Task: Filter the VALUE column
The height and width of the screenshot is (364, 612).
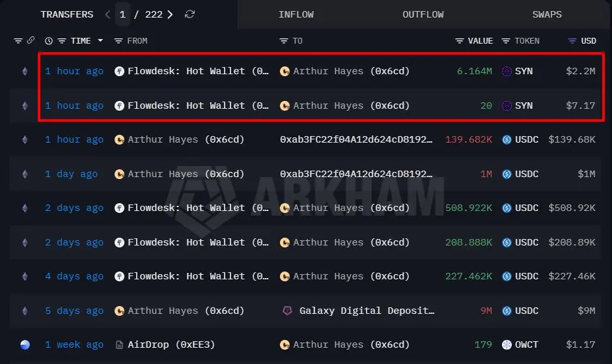Action: tap(460, 40)
